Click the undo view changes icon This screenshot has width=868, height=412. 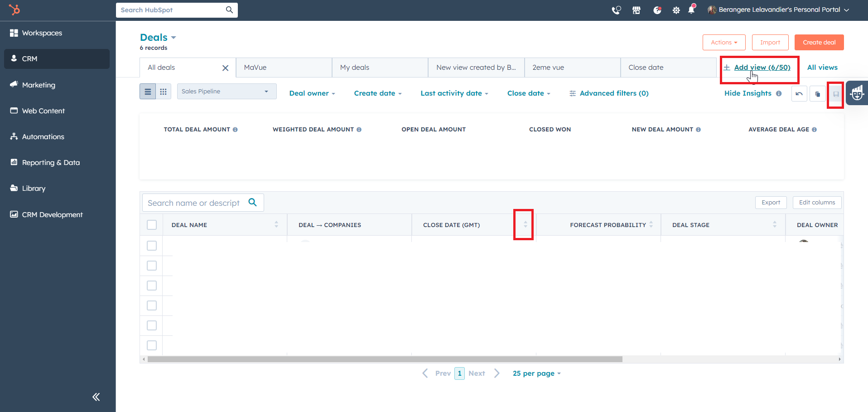799,94
